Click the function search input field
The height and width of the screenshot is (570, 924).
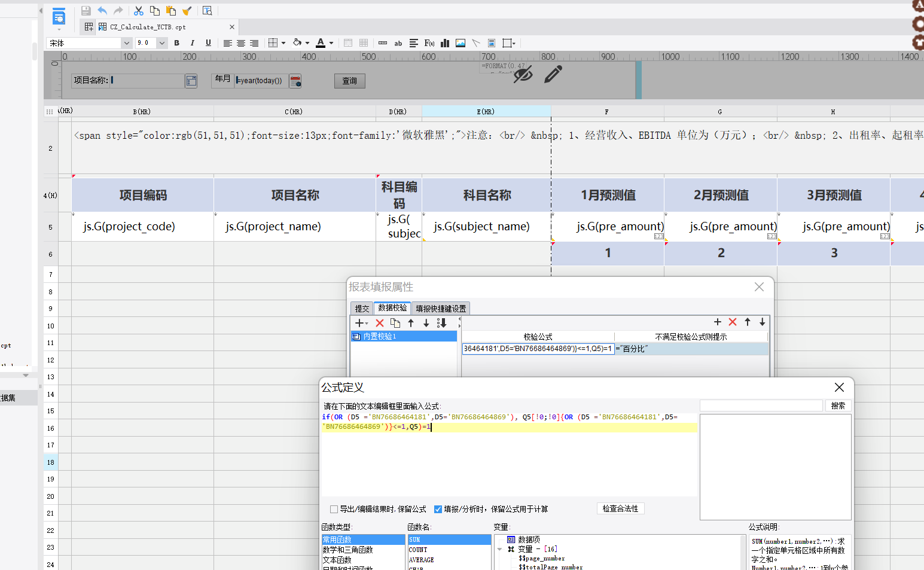click(x=761, y=406)
